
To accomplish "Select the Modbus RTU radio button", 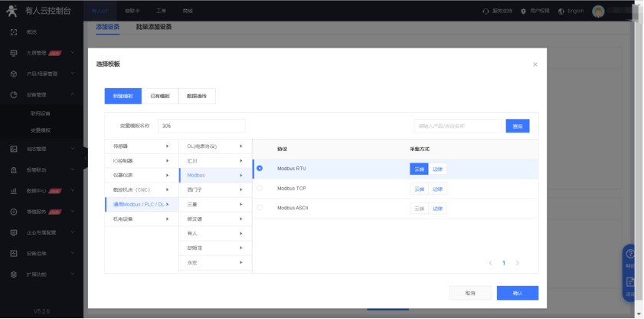I will 260,168.
